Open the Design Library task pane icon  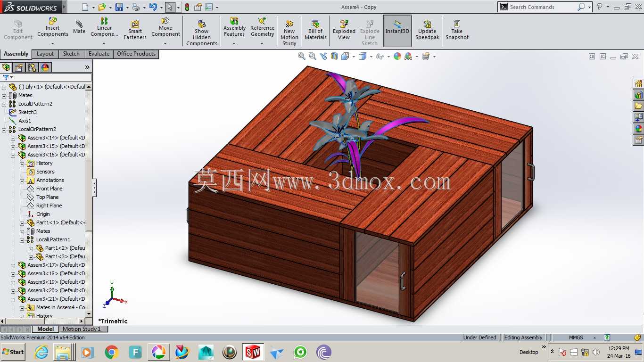point(638,95)
